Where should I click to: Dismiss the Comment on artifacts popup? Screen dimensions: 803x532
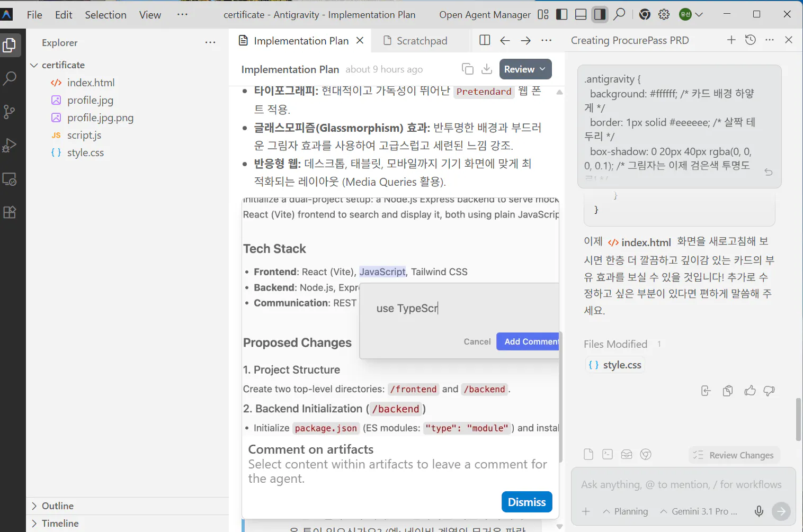coord(527,502)
